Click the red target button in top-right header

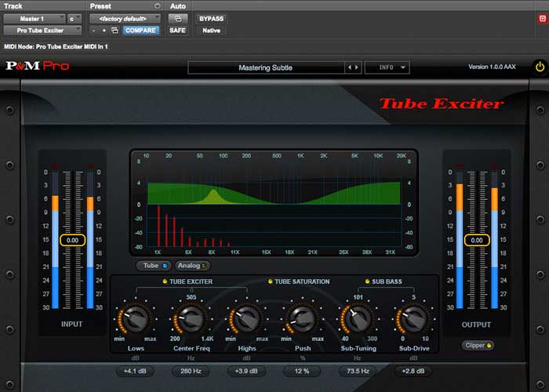(x=543, y=19)
